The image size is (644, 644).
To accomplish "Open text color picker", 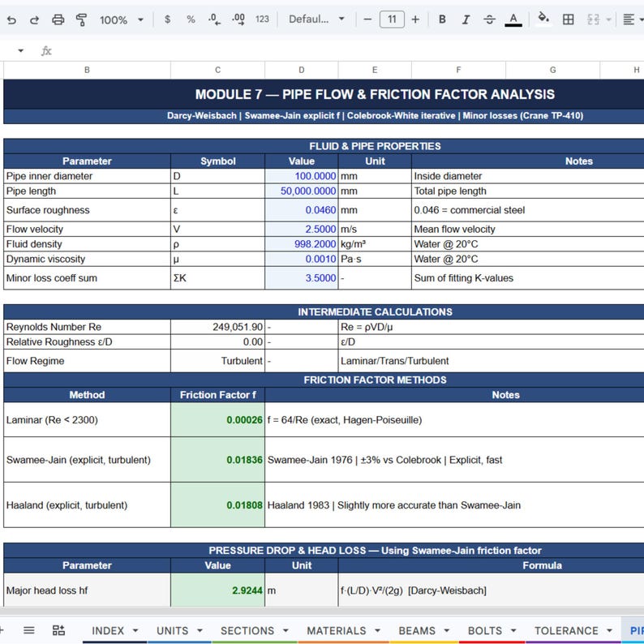I will click(x=513, y=19).
